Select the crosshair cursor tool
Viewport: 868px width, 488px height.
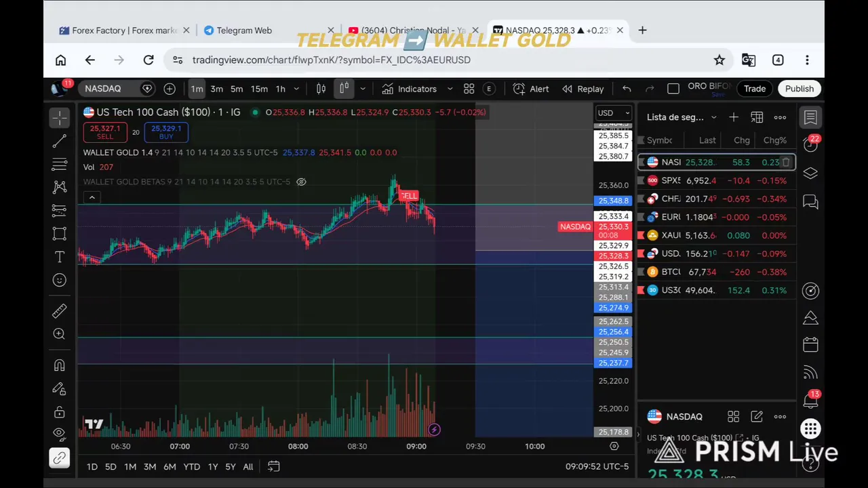coord(60,117)
